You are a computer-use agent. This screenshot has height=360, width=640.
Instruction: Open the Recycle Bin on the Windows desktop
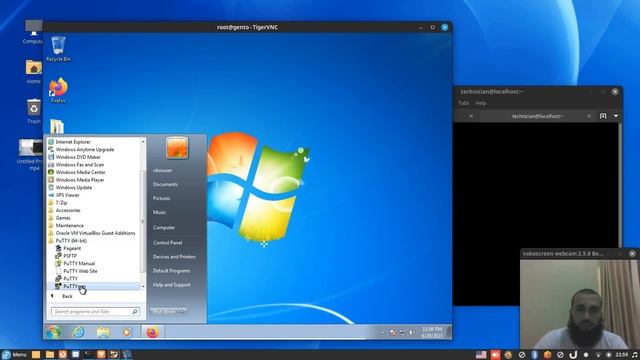[58, 49]
